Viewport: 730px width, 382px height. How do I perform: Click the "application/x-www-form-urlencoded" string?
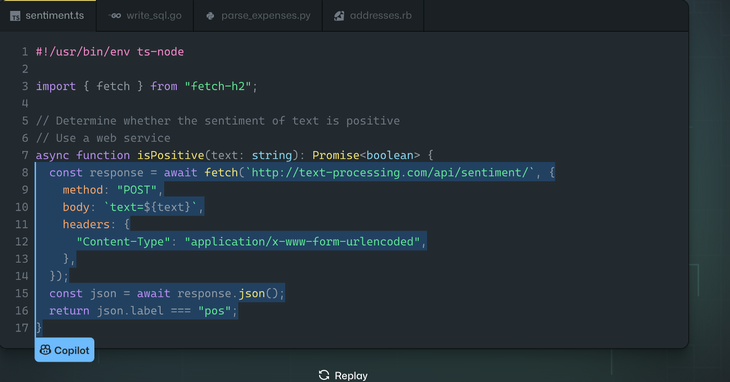pyautogui.click(x=302, y=241)
